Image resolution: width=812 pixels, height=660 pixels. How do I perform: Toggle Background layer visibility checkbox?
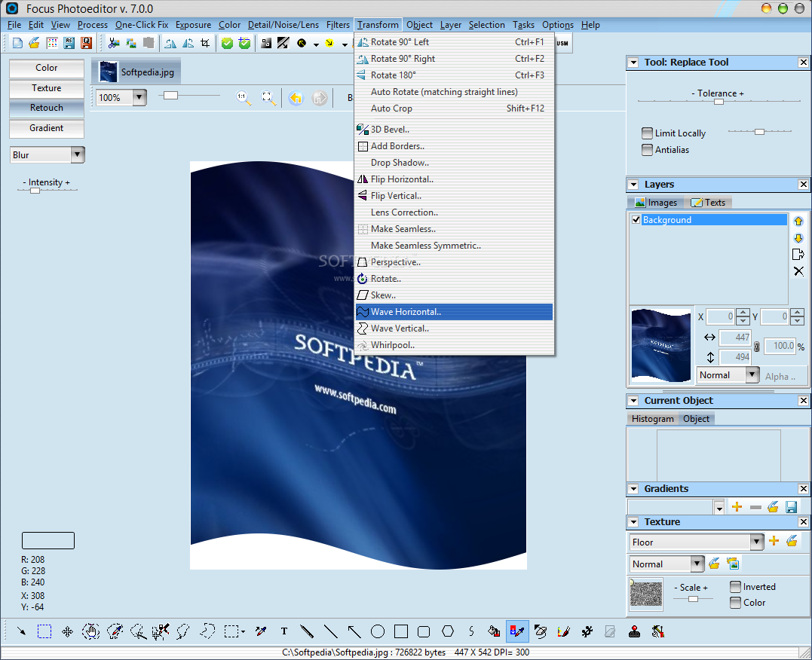pos(636,219)
